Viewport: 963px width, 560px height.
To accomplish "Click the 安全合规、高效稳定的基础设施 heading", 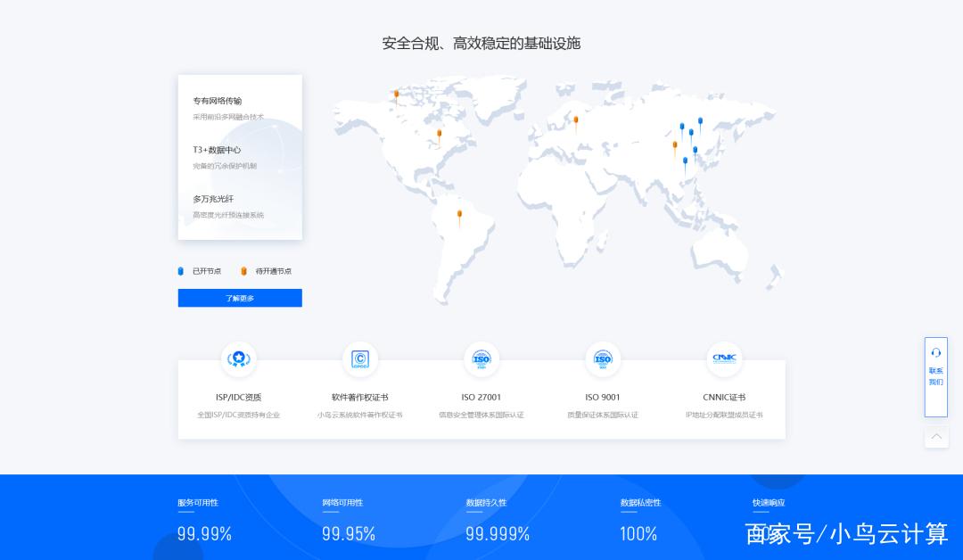I will 481,43.
